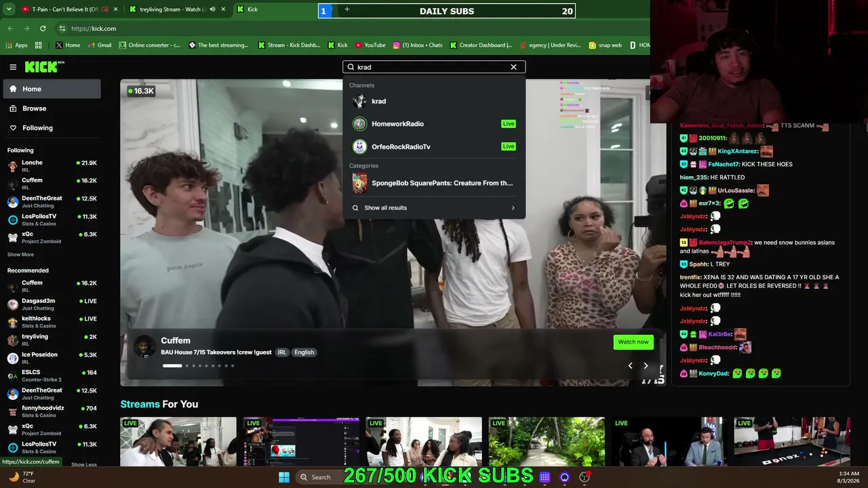Open the green garden path live thumbnail
The width and height of the screenshot is (868, 488).
pyautogui.click(x=547, y=442)
